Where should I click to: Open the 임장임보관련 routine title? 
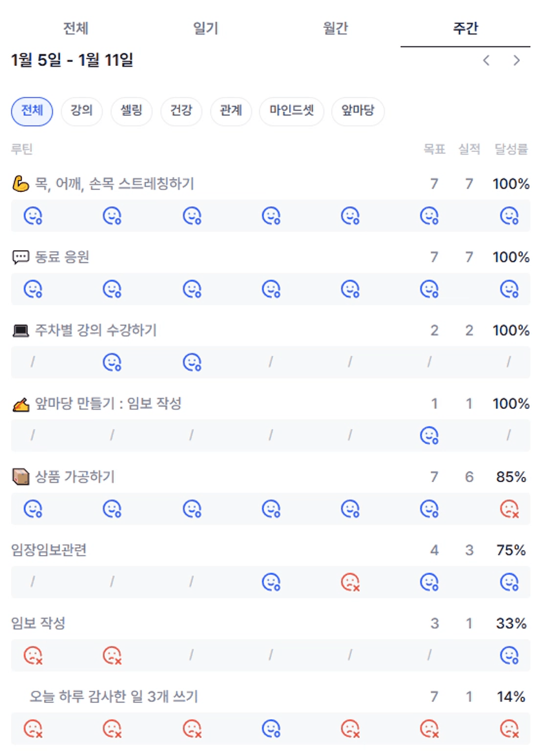(x=49, y=551)
